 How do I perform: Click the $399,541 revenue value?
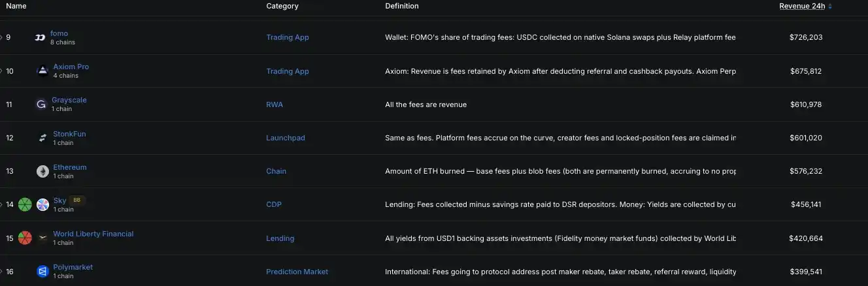[x=806, y=272]
